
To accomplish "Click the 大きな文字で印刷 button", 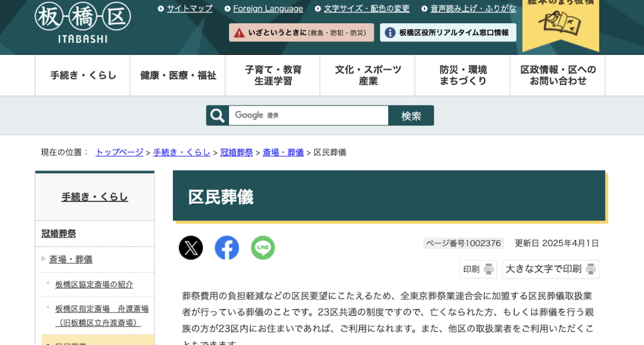I will pyautogui.click(x=550, y=269).
